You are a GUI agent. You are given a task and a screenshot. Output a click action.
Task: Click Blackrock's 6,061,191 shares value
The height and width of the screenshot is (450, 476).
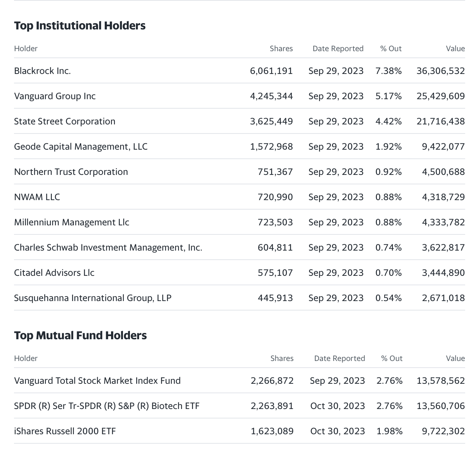click(x=271, y=71)
